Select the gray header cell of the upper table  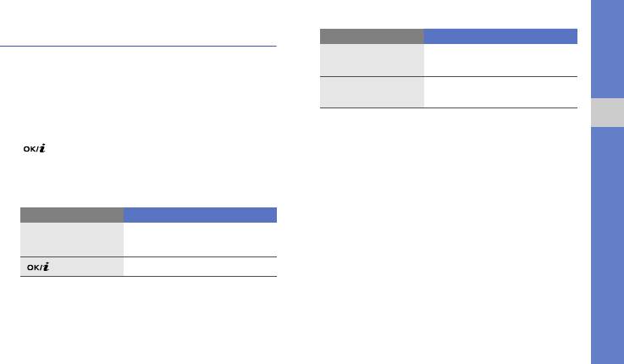click(x=372, y=36)
